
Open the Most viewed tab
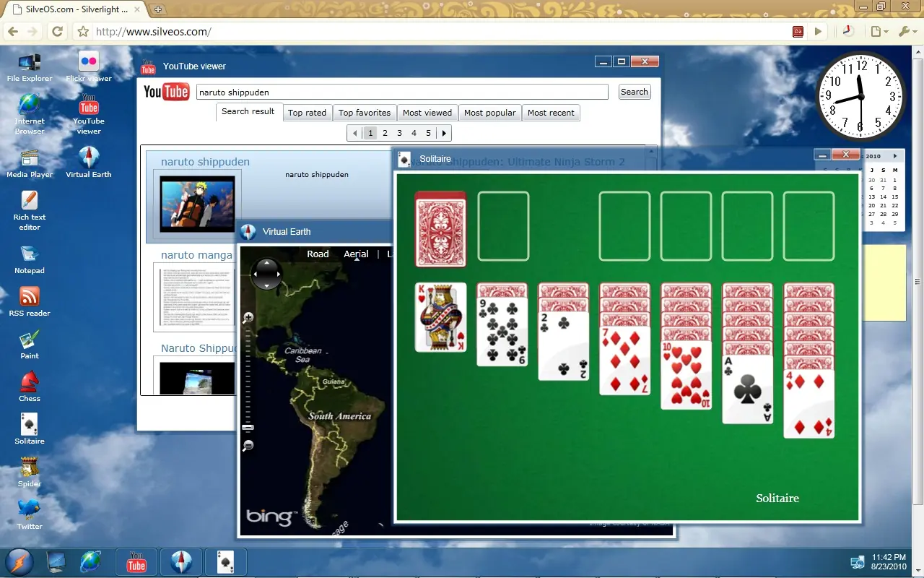tap(427, 113)
